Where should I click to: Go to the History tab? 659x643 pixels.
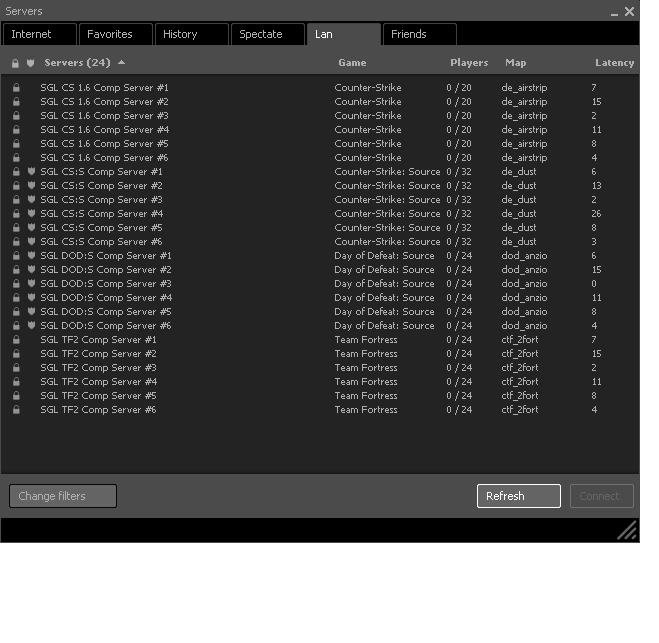pos(192,34)
